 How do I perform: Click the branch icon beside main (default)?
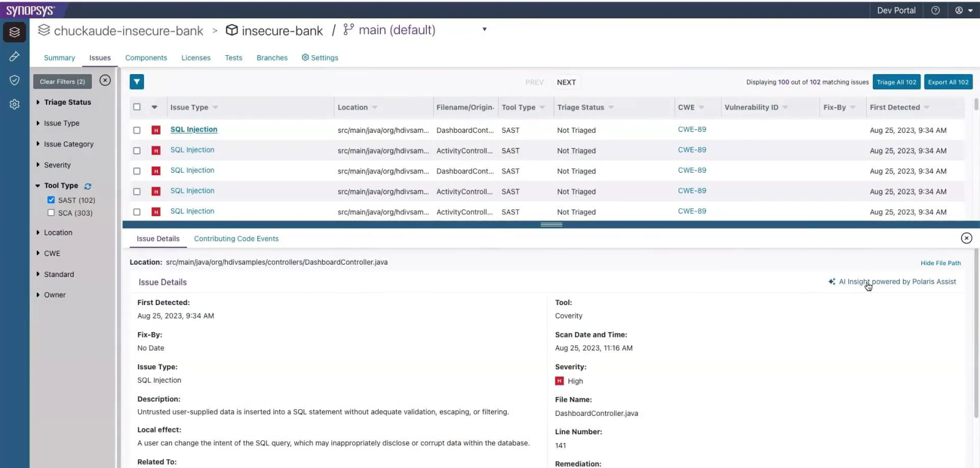tap(349, 29)
